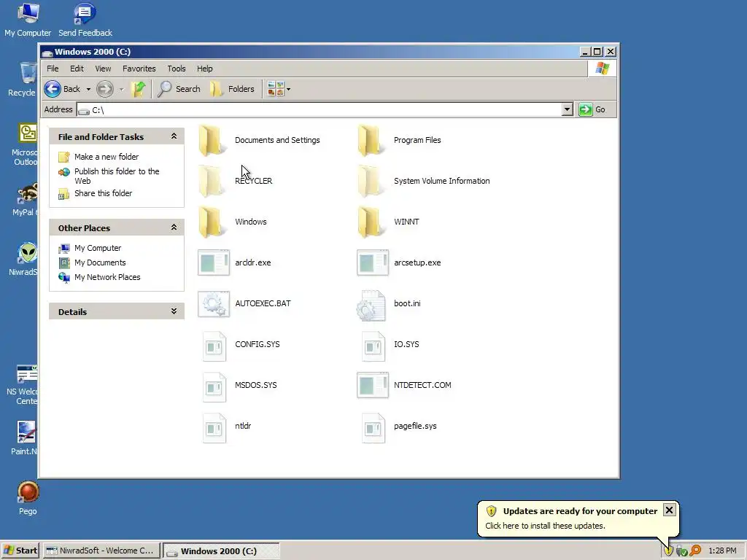Open the View menu
This screenshot has height=560, width=747.
pos(103,69)
